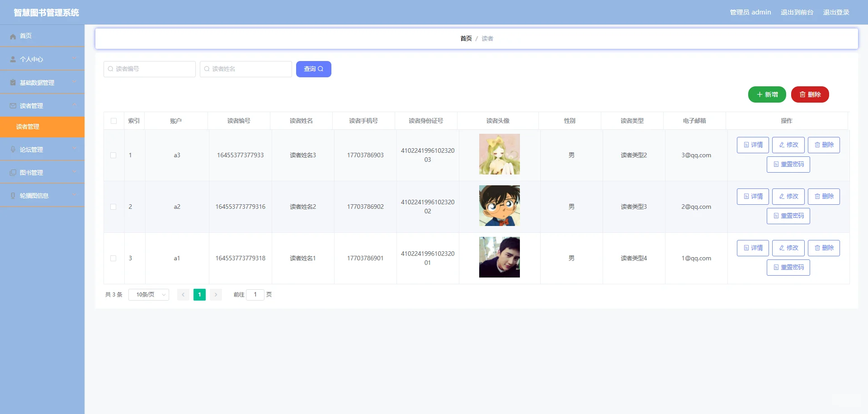Click the home icon beside 首页 in sidebar
Viewport: 868px width, 414px height.
[13, 36]
